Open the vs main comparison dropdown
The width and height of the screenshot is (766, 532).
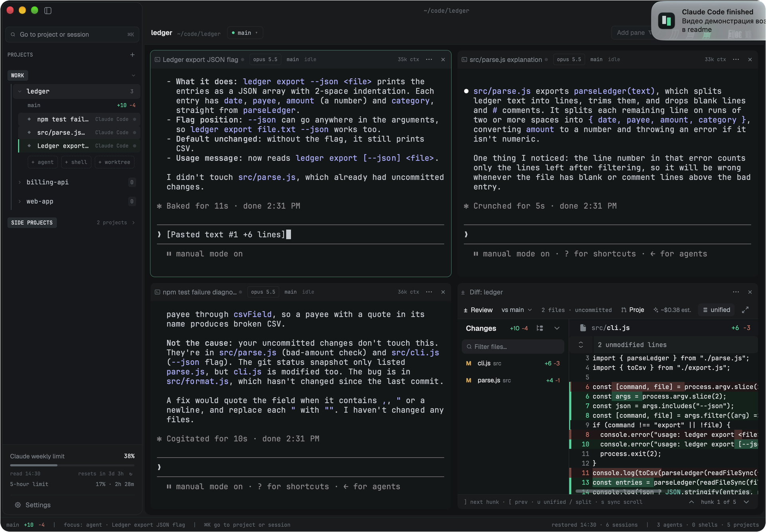(x=517, y=310)
